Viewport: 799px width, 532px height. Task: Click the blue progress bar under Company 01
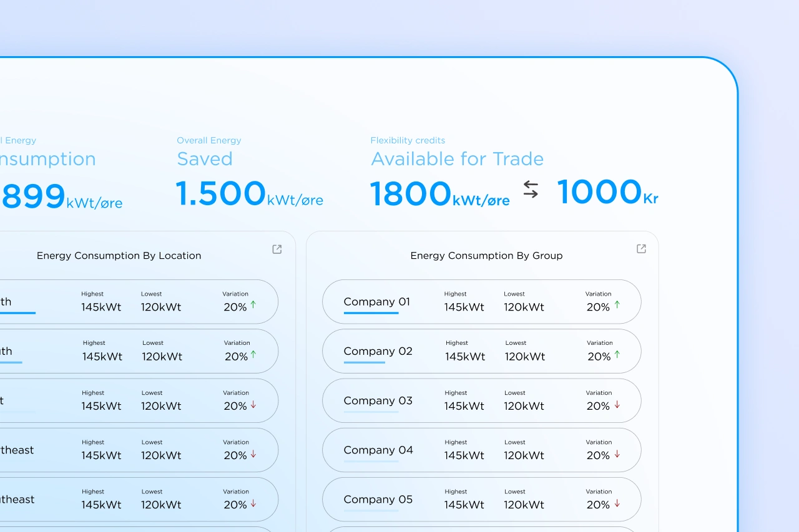[x=371, y=312]
